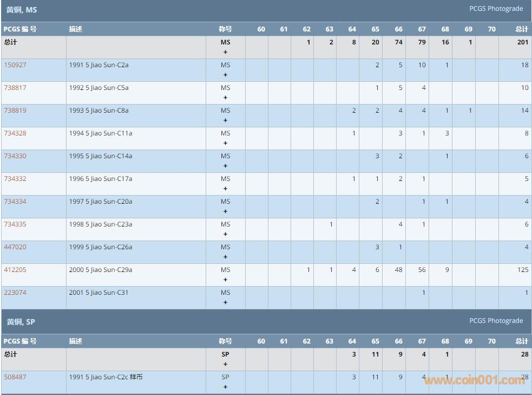The height and width of the screenshot is (395, 532).
Task: Open PCGS number 150927 link
Action: tap(15, 65)
